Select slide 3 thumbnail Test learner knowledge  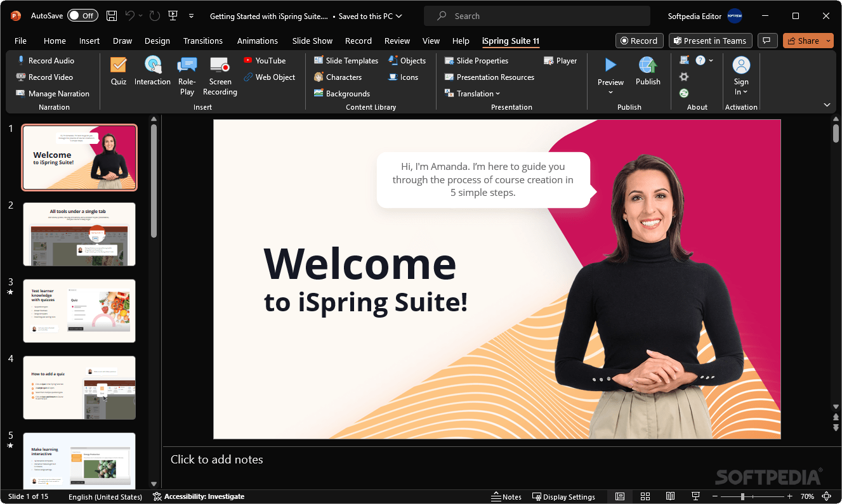tap(79, 311)
